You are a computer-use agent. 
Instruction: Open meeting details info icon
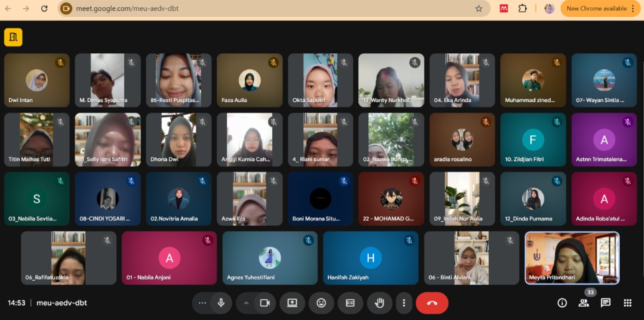562,303
